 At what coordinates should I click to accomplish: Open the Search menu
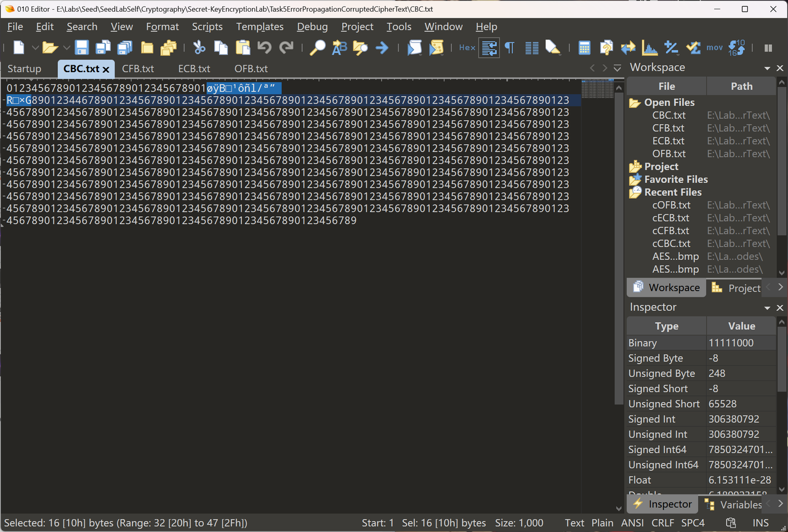pyautogui.click(x=82, y=26)
